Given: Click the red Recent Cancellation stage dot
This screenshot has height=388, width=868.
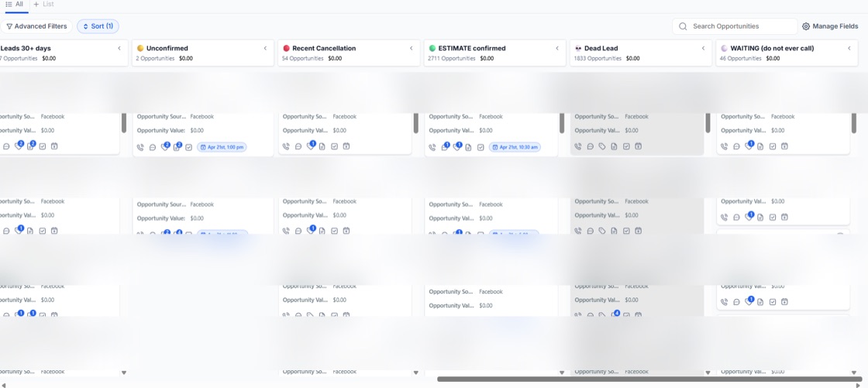Looking at the screenshot, I should pyautogui.click(x=286, y=48).
